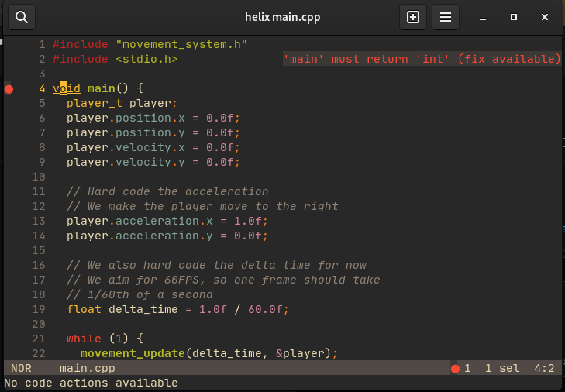Viewport: 565px width, 392px height.
Task: Click the <stdio.h> include on line 2
Action: point(146,59)
